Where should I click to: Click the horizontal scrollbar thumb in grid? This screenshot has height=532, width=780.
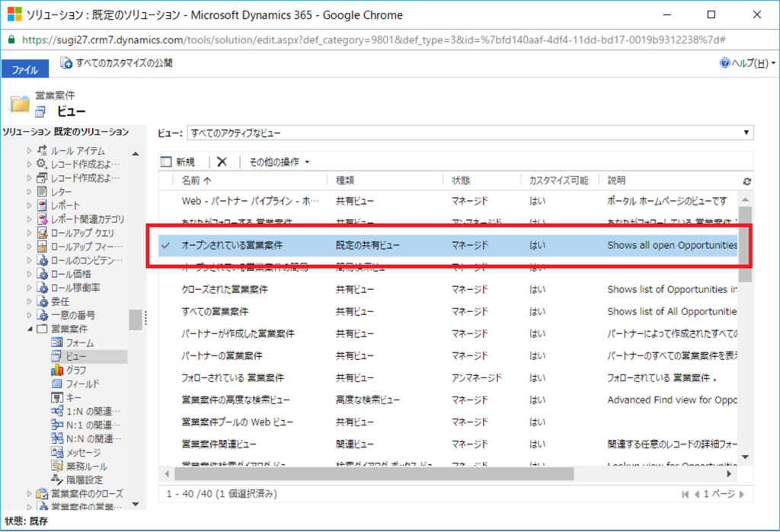pos(374,474)
